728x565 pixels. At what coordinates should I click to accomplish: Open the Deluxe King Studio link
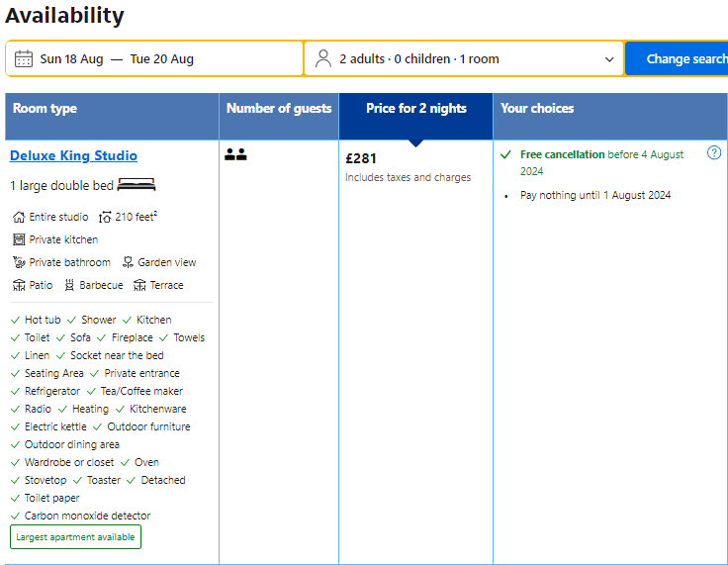pyautogui.click(x=73, y=155)
